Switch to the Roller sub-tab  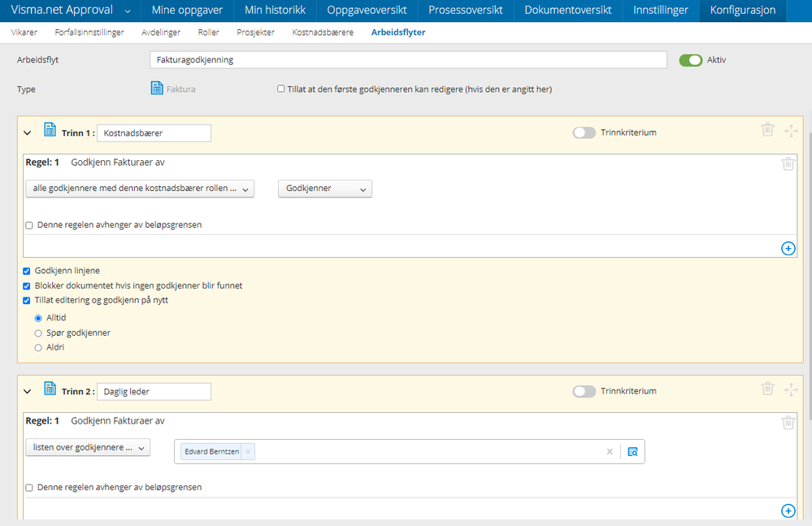(208, 33)
